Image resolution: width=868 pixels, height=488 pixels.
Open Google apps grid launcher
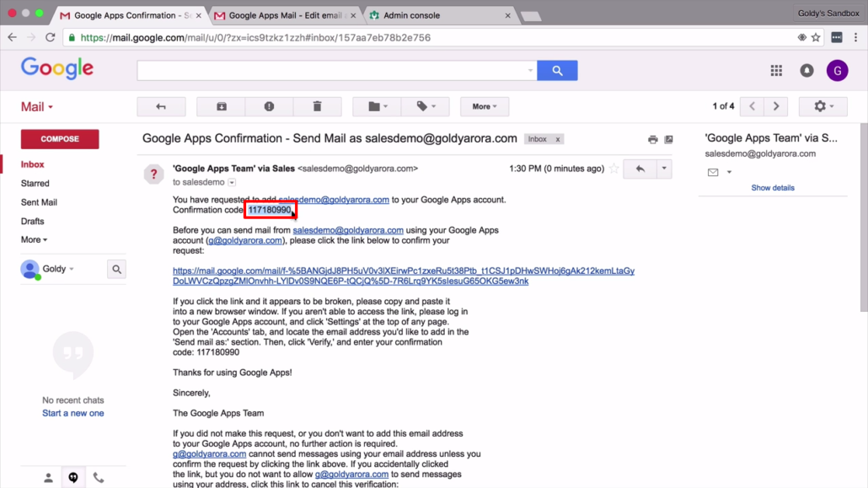pyautogui.click(x=776, y=70)
